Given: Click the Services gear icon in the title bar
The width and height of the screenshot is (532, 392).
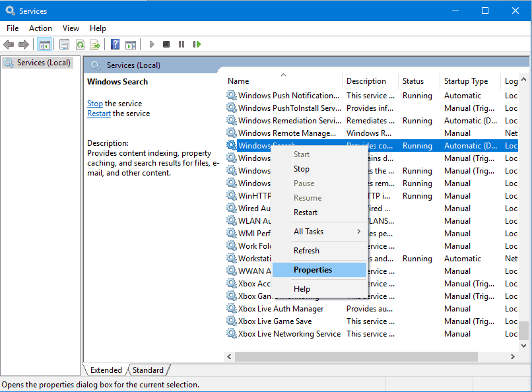Looking at the screenshot, I should [x=10, y=11].
